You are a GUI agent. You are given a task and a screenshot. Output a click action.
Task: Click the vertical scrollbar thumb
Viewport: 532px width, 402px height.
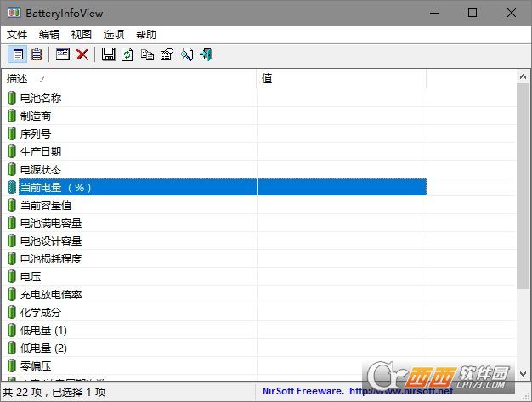point(524,186)
